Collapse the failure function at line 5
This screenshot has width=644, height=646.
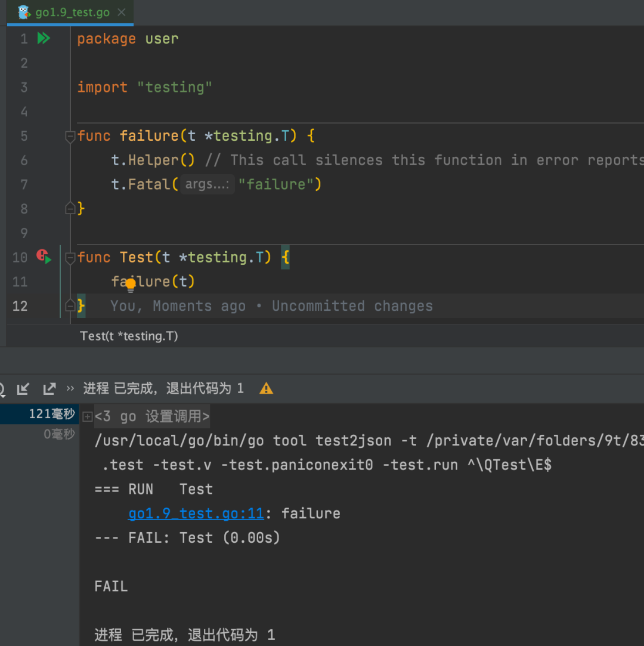pyautogui.click(x=70, y=136)
